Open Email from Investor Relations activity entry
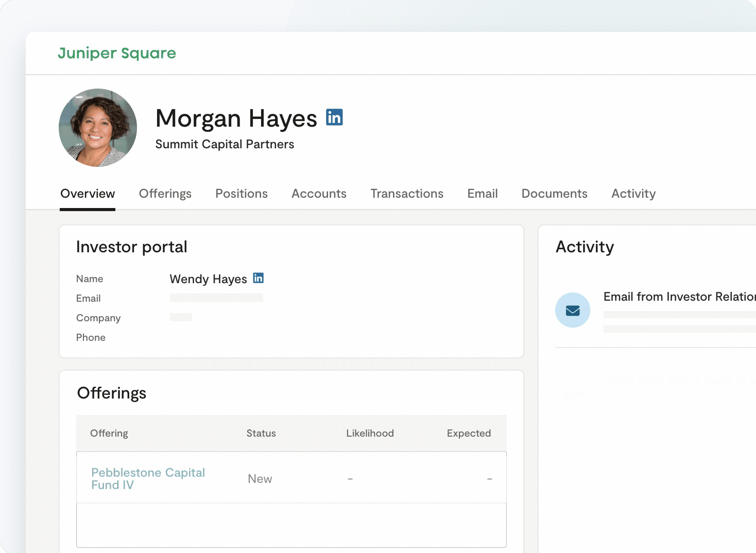 pyautogui.click(x=680, y=297)
